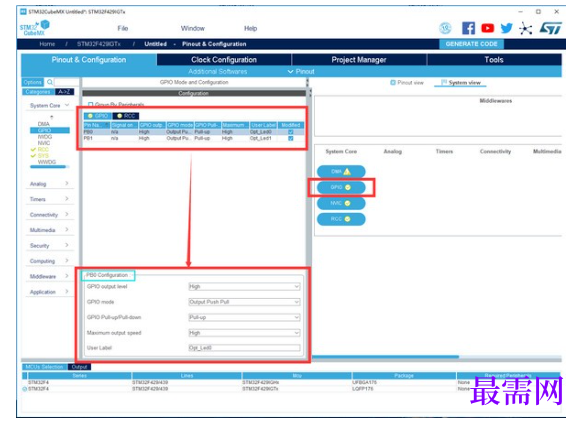
Task: Click the horizontal scrollbar under system view
Action: [x=385, y=357]
